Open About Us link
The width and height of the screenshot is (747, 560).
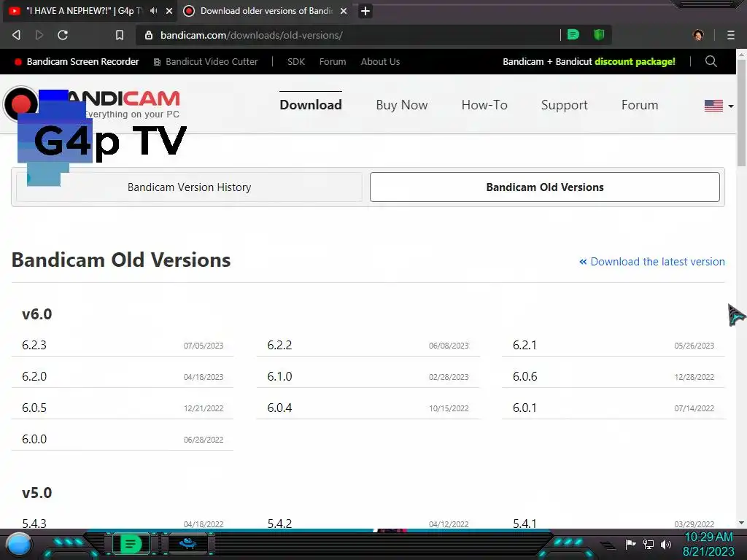coord(380,61)
